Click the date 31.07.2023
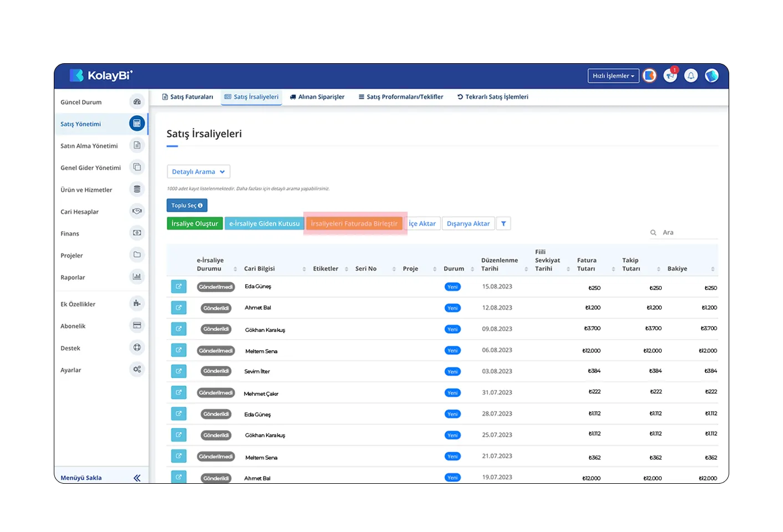This screenshot has width=783, height=532. (x=497, y=392)
